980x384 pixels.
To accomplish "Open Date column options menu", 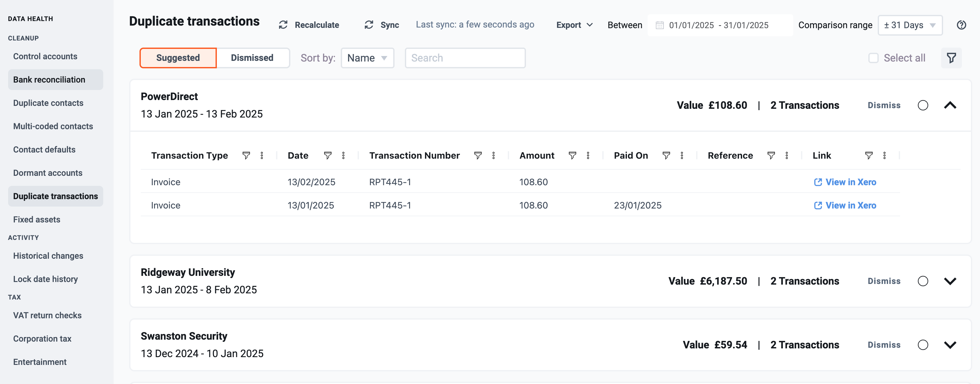I will 343,155.
